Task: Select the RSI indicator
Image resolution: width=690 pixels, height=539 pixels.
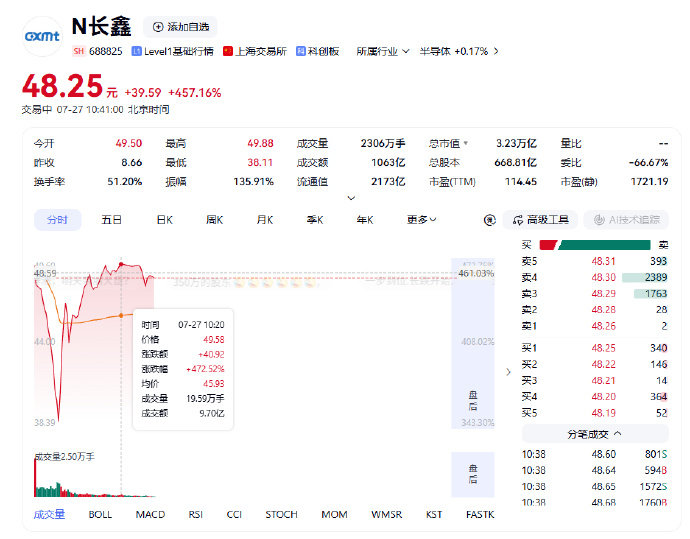Action: 196,514
